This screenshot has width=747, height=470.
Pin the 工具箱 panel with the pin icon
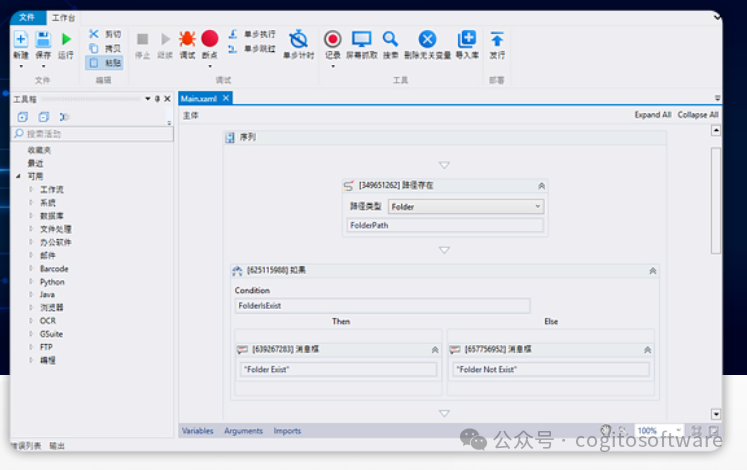click(158, 99)
